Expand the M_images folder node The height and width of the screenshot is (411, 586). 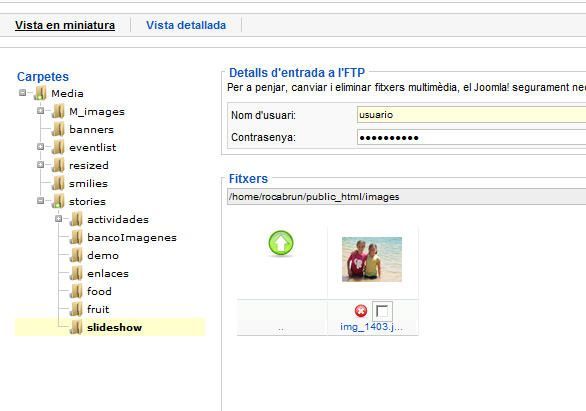[40, 111]
